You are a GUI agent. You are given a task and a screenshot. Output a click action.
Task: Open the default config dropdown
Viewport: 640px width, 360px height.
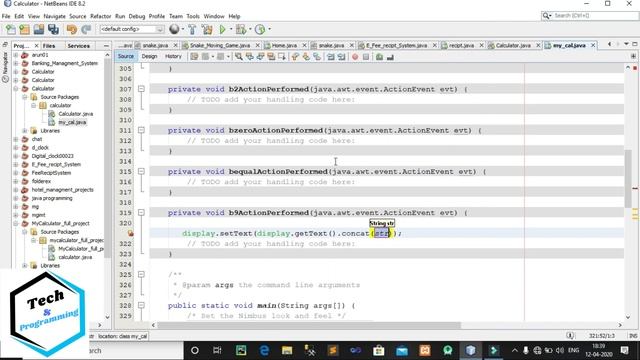[131, 29]
